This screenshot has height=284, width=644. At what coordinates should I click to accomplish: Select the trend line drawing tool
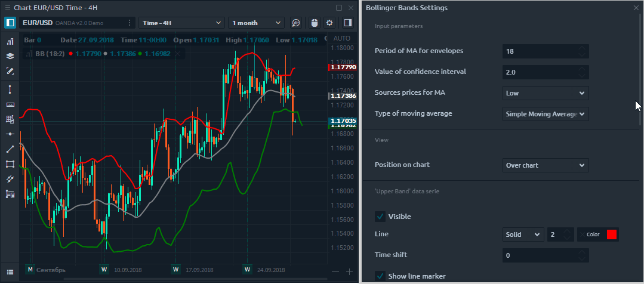(10, 149)
